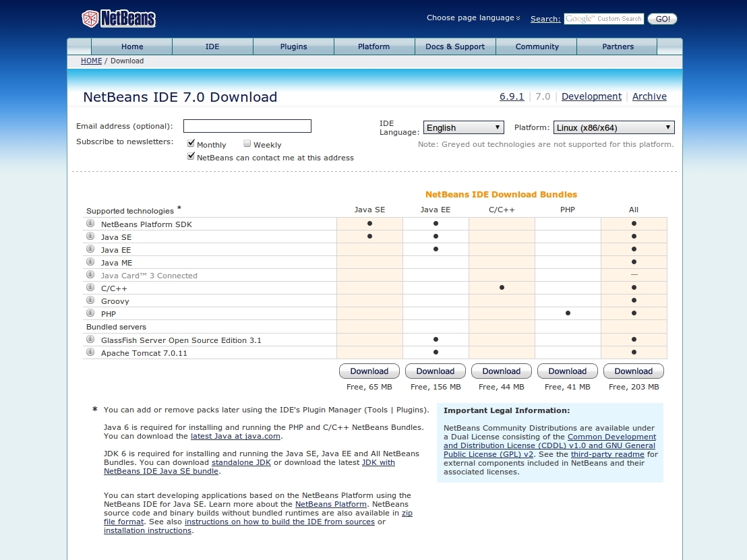This screenshot has width=747, height=560.
Task: Open the third-party readme link
Action: 607,454
